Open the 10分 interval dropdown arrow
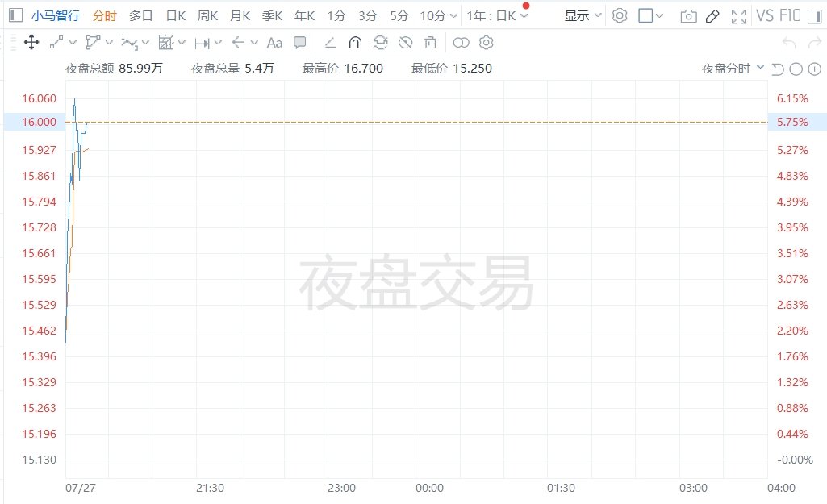The image size is (827, 504). point(453,16)
